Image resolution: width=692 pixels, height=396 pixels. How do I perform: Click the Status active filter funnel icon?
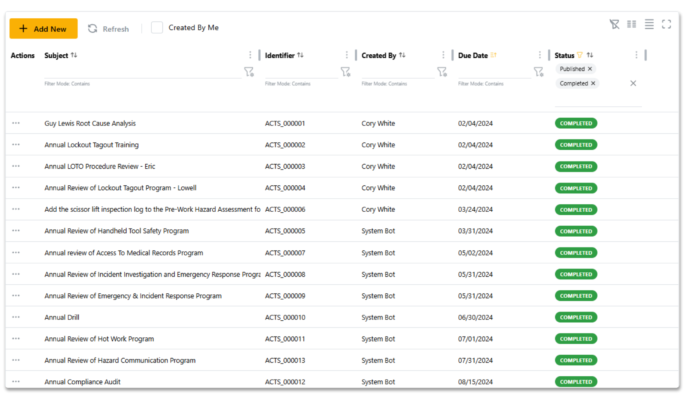(579, 55)
